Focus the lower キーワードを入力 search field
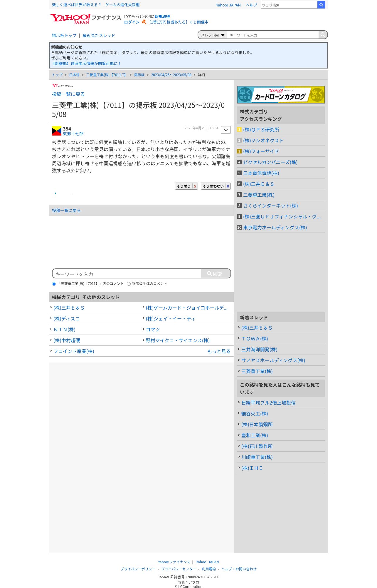 [x=127, y=274]
